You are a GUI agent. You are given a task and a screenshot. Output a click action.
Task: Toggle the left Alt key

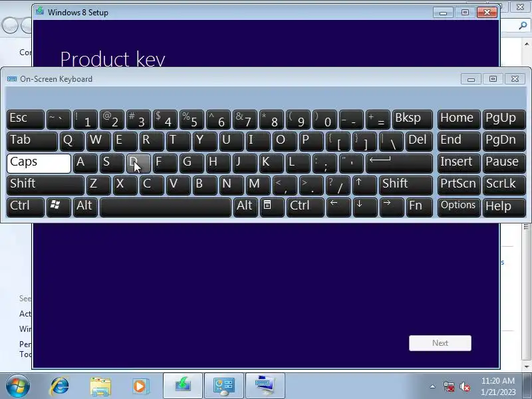pos(86,207)
